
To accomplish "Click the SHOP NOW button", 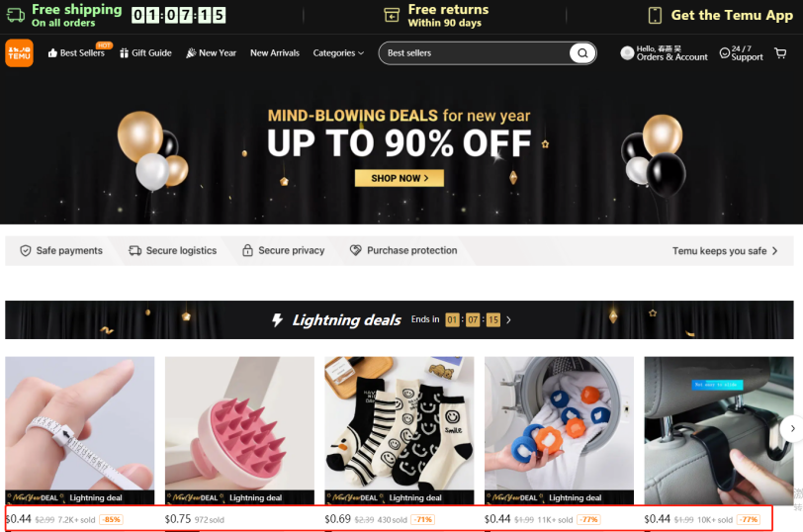I will pos(400,178).
